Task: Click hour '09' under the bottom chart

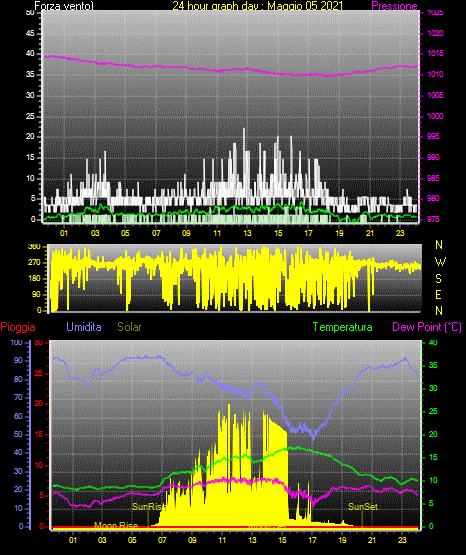Action: click(x=192, y=540)
